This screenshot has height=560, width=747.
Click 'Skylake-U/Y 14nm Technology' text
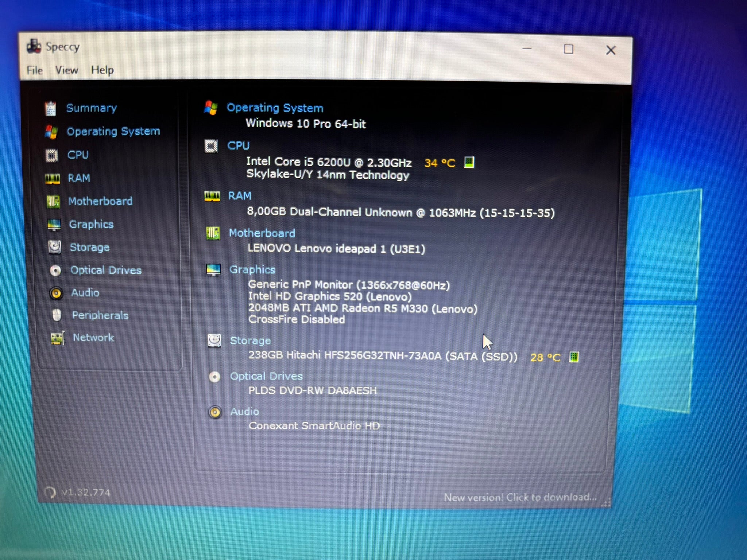[328, 175]
